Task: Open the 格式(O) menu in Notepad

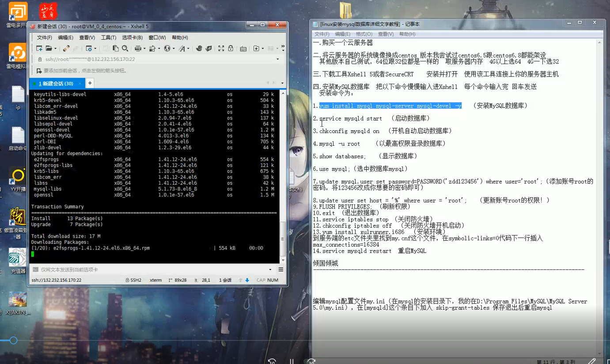Action: (x=364, y=34)
